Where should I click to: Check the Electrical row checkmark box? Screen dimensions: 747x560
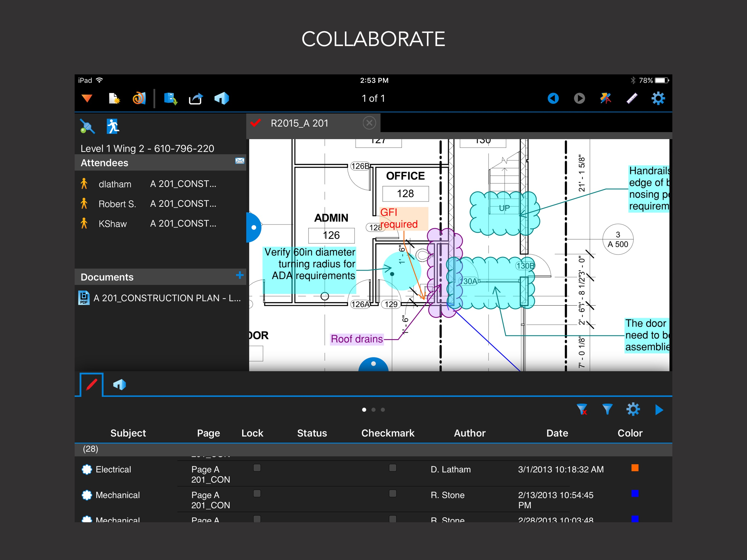392,468
